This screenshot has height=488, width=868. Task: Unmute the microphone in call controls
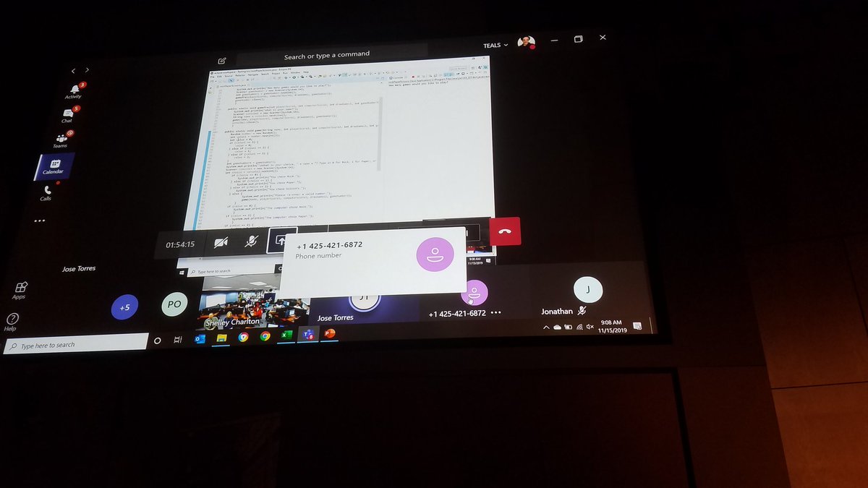pyautogui.click(x=250, y=241)
